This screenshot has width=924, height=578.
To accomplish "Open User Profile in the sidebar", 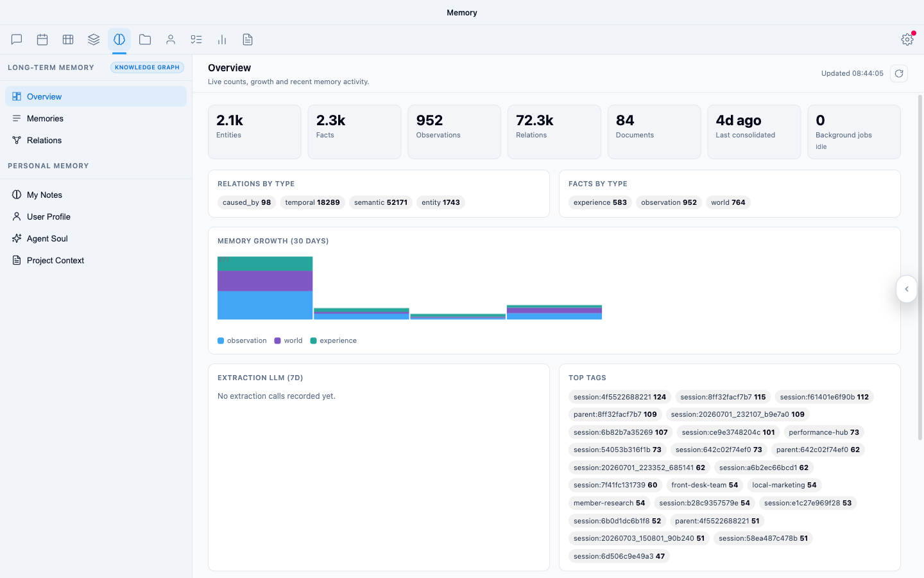I will (96, 216).
